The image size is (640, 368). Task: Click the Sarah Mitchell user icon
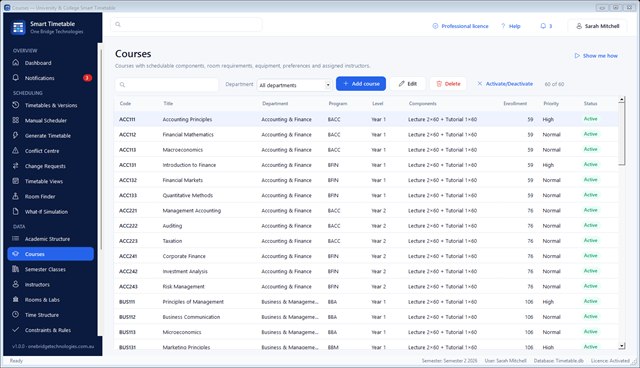coord(579,26)
